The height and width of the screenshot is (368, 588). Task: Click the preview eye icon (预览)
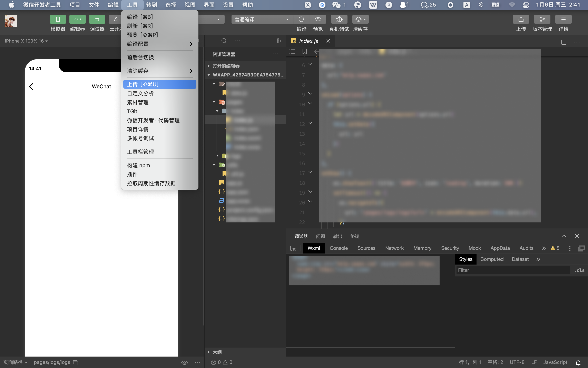[x=318, y=19]
